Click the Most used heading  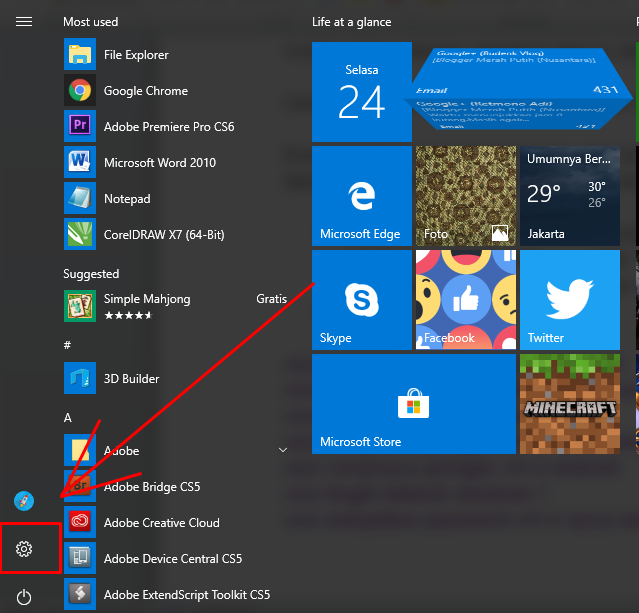point(90,22)
